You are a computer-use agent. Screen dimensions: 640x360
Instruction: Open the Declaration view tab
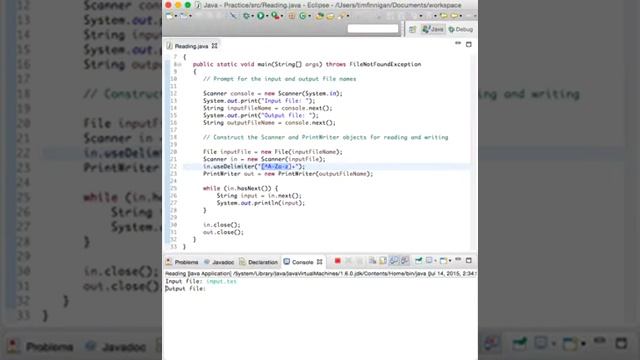point(258,262)
